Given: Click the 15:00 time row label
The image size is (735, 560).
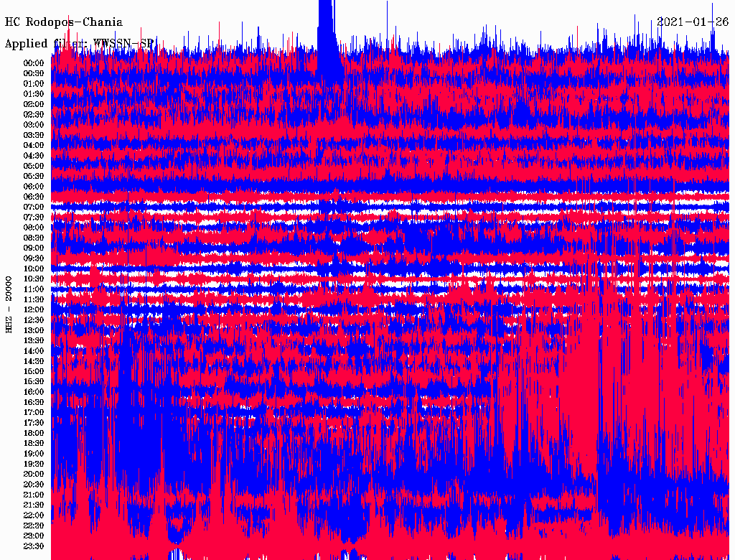Looking at the screenshot, I should (34, 372).
